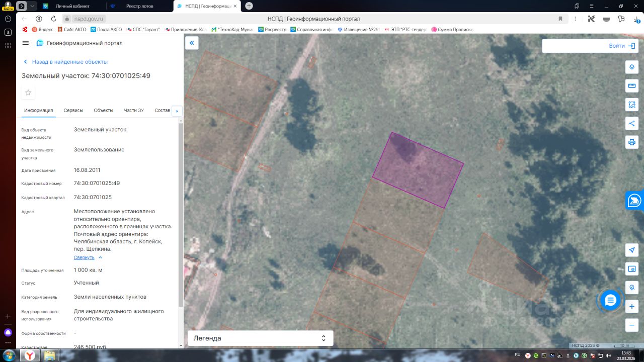The width and height of the screenshot is (644, 362).
Task: Click the location search map tool
Action: click(x=632, y=288)
